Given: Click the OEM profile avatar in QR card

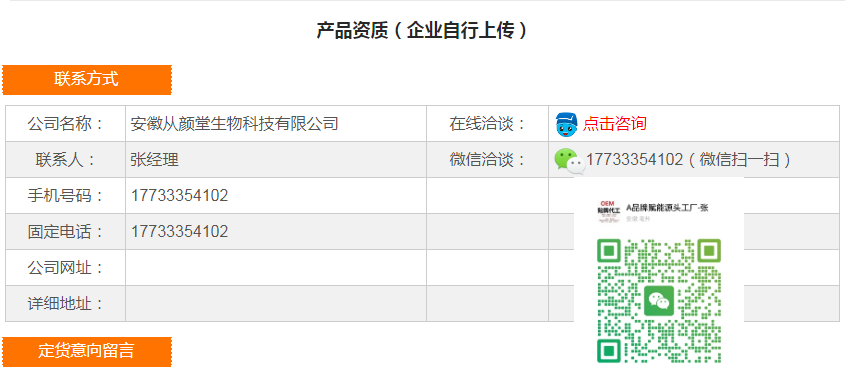Looking at the screenshot, I should point(609,211).
